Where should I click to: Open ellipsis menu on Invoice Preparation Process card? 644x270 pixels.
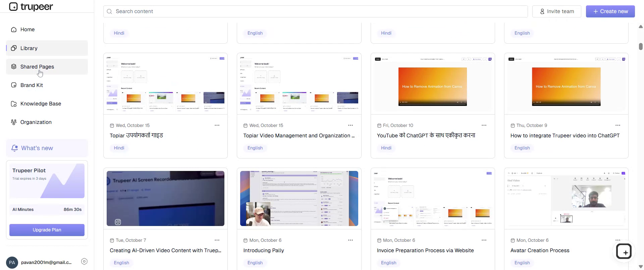[x=484, y=240]
